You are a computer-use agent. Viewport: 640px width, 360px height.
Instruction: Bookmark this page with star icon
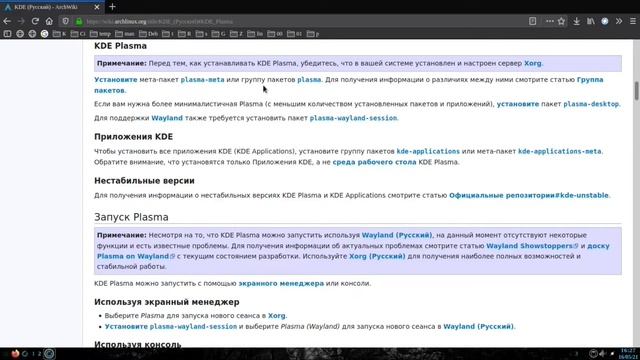562,21
